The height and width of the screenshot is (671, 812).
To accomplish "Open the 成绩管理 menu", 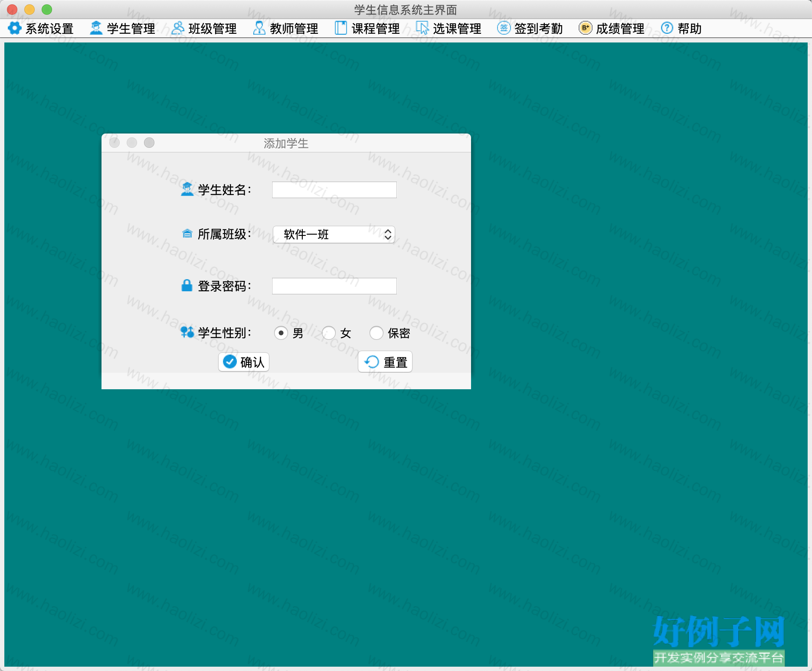I will click(x=612, y=29).
